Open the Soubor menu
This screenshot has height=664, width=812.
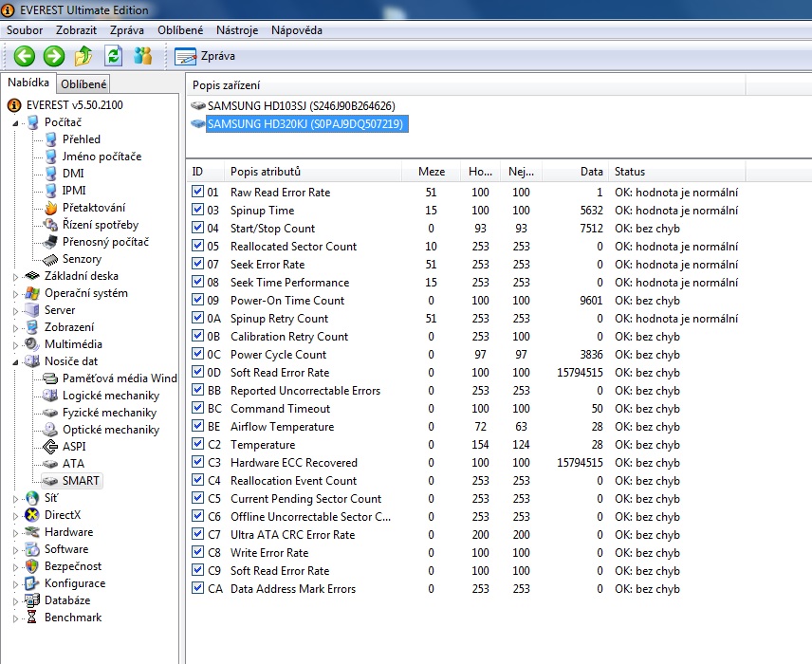pyautogui.click(x=25, y=30)
